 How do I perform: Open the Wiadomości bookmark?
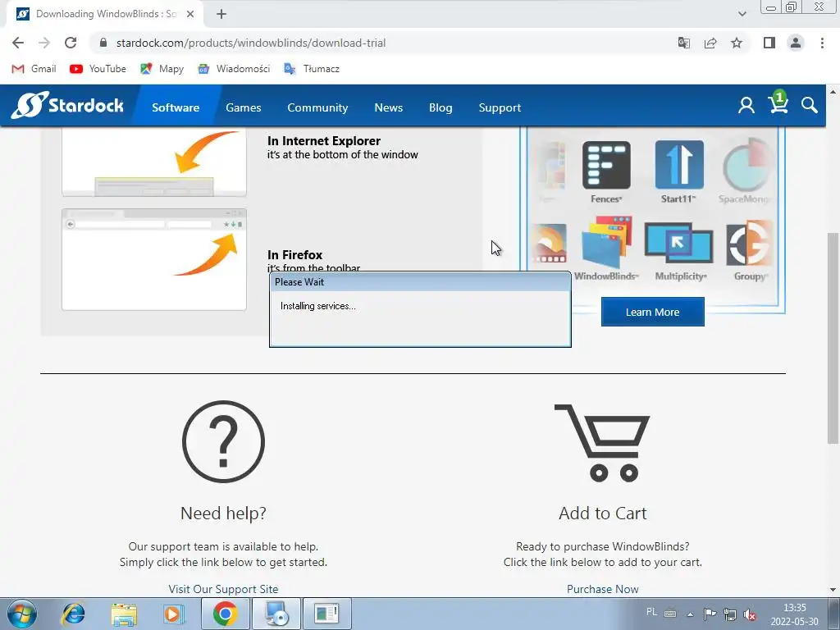(x=234, y=69)
